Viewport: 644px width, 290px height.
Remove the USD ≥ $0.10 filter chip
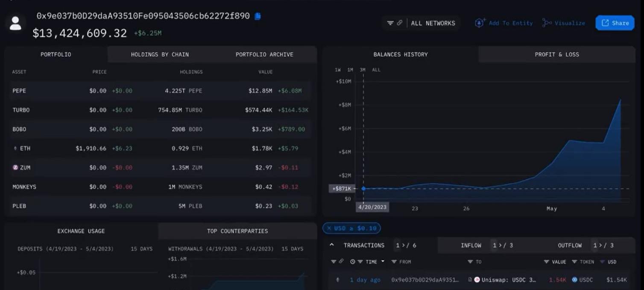[x=329, y=228]
